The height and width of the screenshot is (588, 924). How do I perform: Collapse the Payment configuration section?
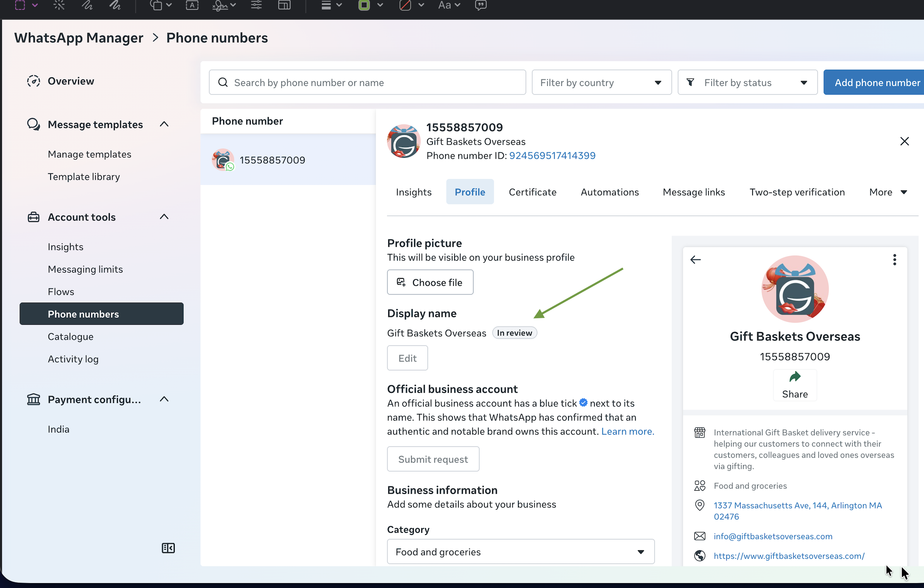[x=164, y=399]
